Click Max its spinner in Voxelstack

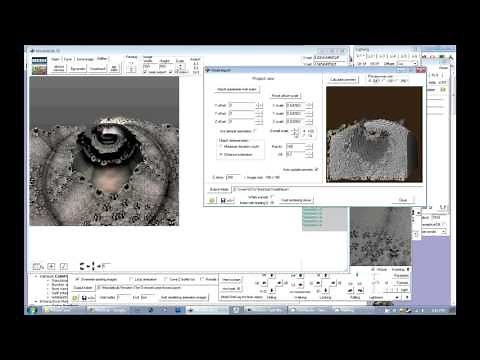click(309, 146)
